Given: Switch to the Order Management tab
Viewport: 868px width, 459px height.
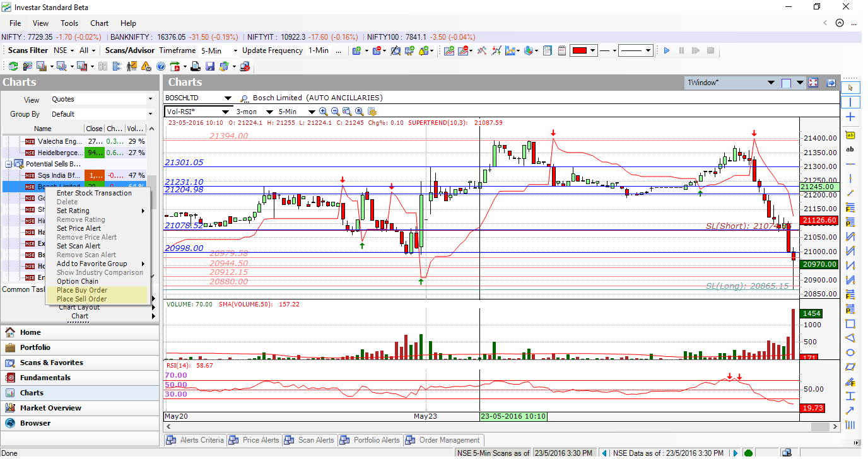Looking at the screenshot, I should tap(443, 440).
